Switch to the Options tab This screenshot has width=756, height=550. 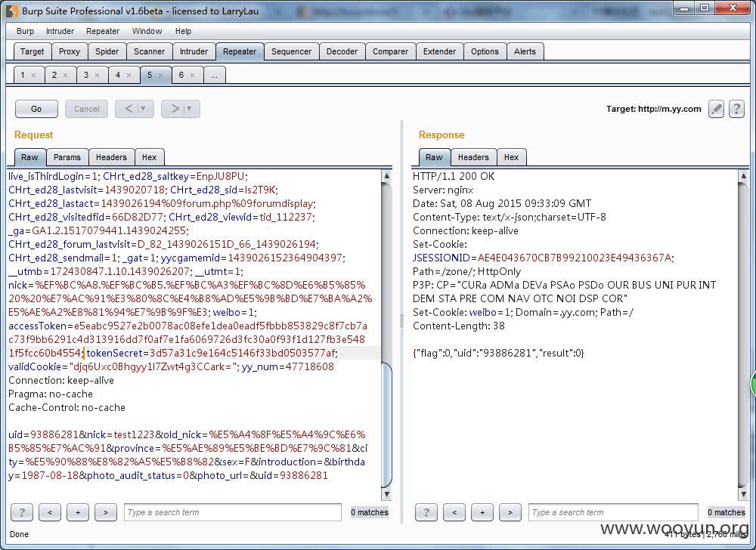485,51
